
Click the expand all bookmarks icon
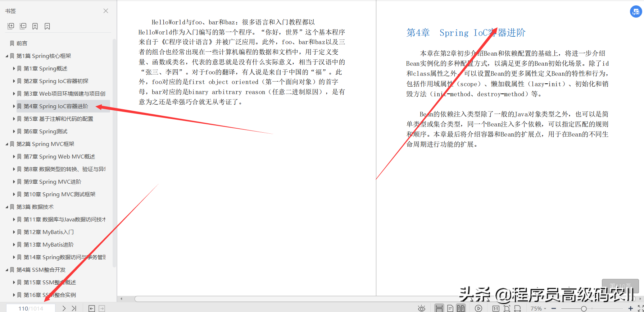click(11, 26)
